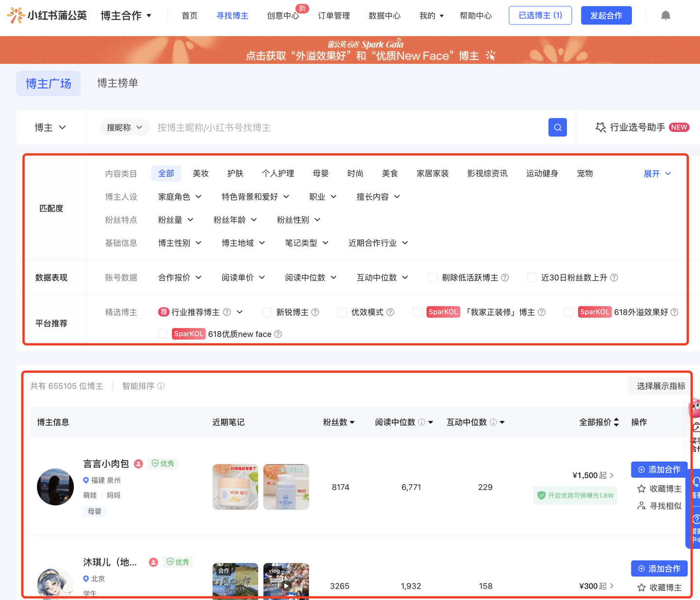Click the notification bell icon
Image resolution: width=700 pixels, height=600 pixels.
click(x=665, y=15)
